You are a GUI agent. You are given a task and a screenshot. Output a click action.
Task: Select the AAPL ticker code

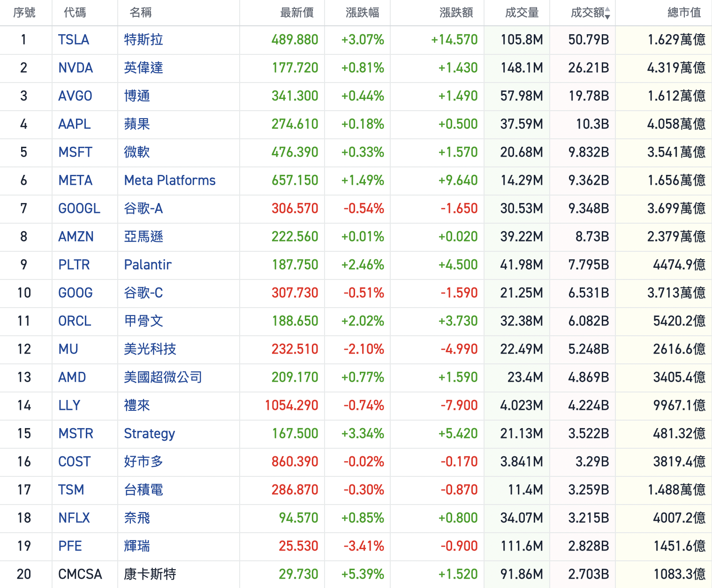[75, 124]
